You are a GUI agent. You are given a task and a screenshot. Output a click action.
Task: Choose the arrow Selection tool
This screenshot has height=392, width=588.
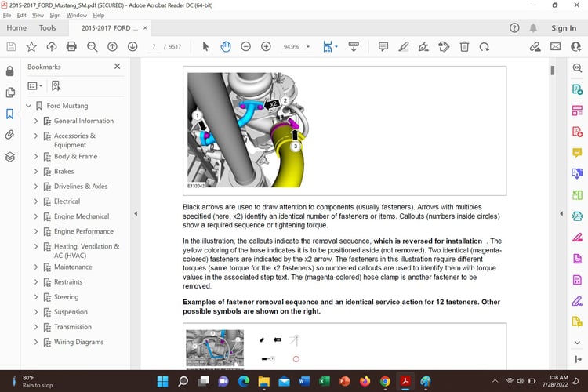pos(205,46)
